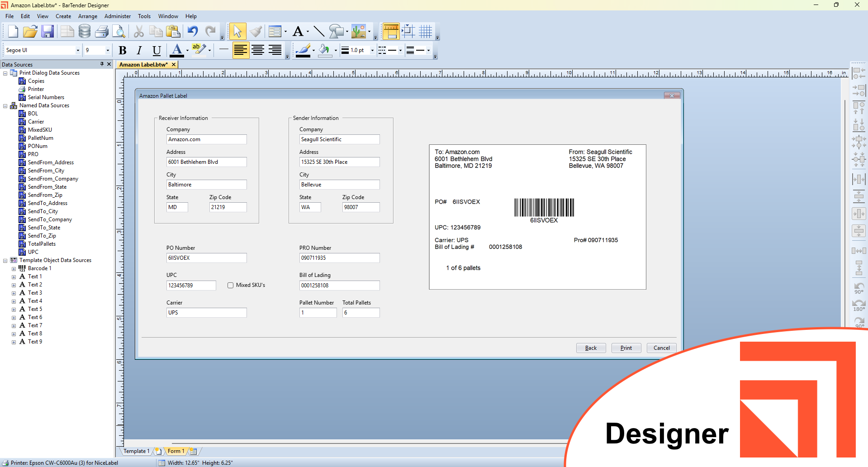
Task: Switch to Template 1 tab
Action: tap(136, 451)
